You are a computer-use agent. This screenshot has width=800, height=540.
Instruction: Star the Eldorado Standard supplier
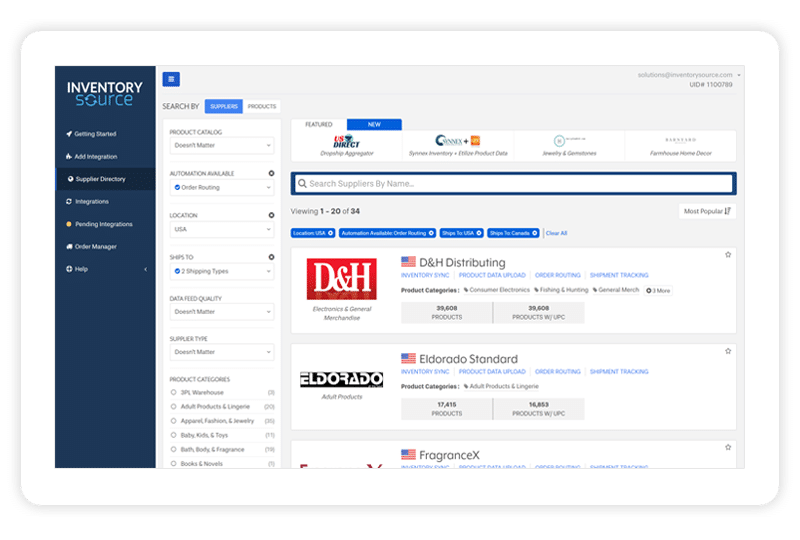click(728, 352)
